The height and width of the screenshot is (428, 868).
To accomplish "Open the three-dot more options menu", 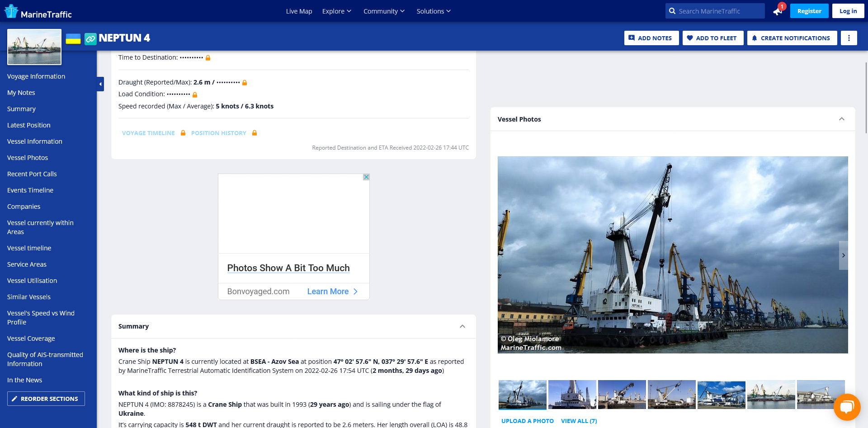I will tap(849, 38).
